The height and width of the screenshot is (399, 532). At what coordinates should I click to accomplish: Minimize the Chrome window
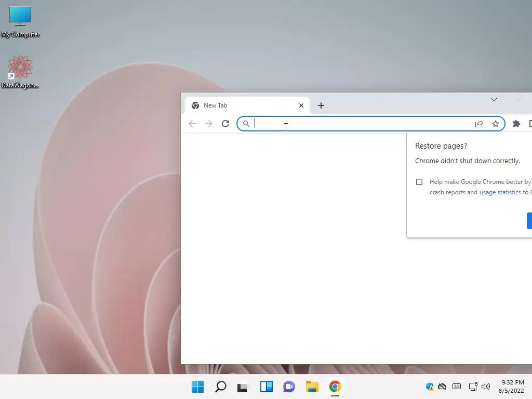click(x=518, y=100)
